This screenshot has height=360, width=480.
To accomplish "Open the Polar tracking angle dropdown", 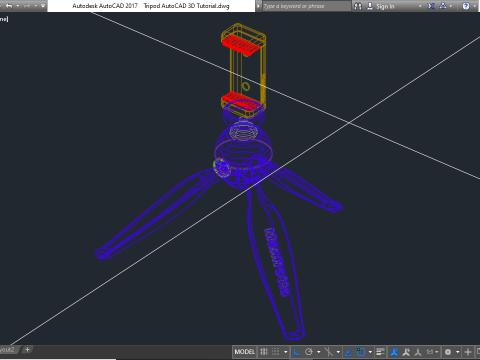I will click(319, 352).
